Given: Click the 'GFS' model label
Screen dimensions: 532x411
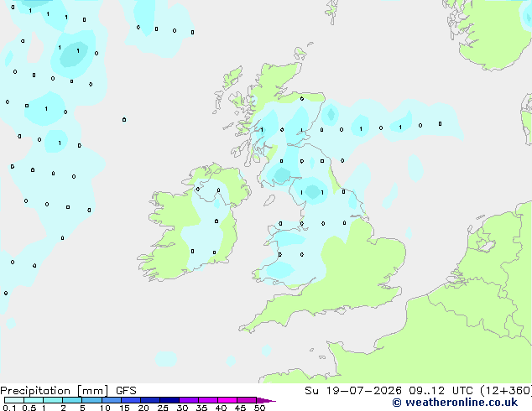Looking at the screenshot, I should [x=126, y=391].
